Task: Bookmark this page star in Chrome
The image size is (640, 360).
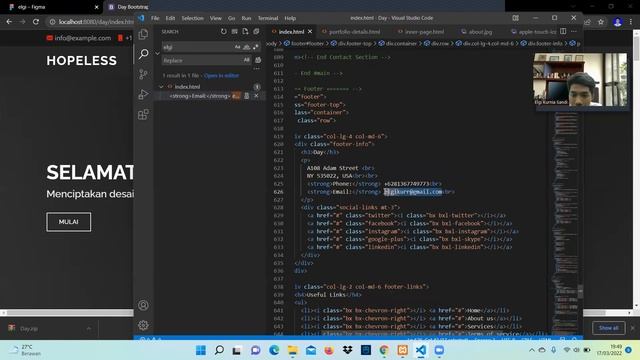Action: pyautogui.click(x=600, y=22)
